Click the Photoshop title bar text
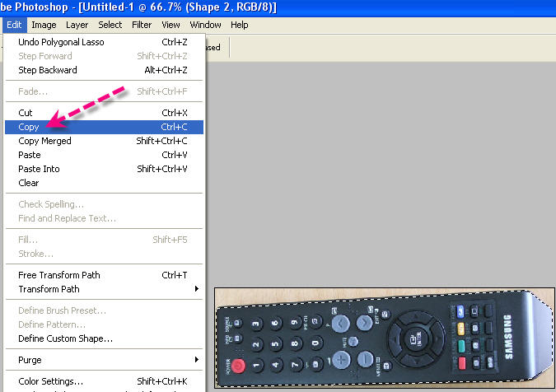The width and height of the screenshot is (556, 392). click(138, 7)
